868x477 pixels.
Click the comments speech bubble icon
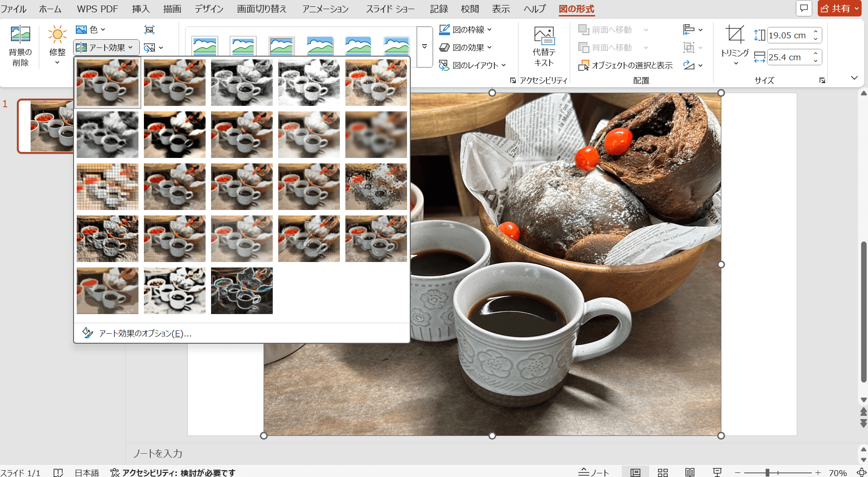[x=804, y=8]
